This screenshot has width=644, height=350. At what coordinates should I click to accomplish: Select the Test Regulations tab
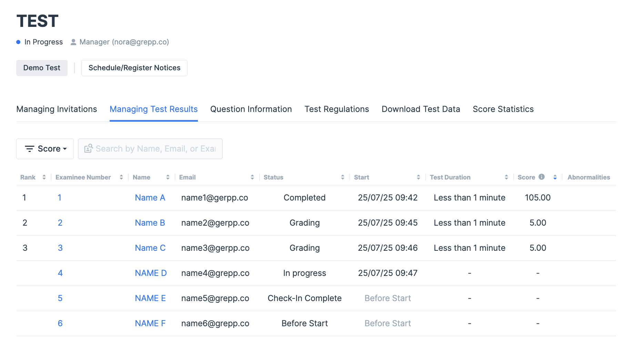[336, 109]
